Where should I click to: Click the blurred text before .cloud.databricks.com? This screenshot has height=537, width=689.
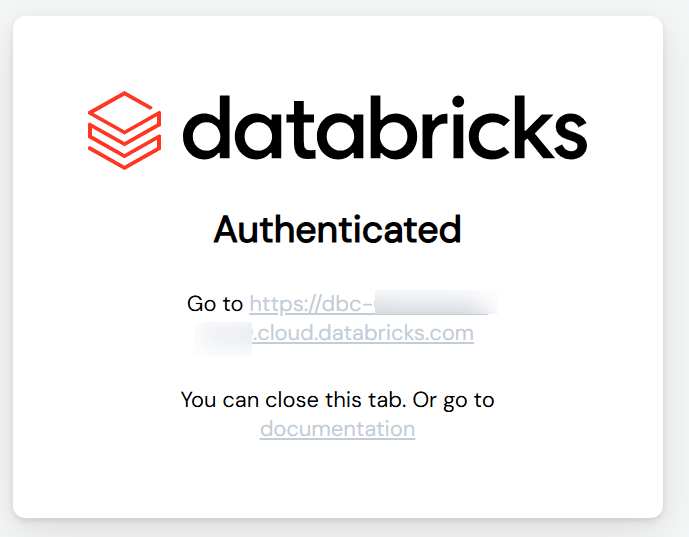tap(223, 333)
